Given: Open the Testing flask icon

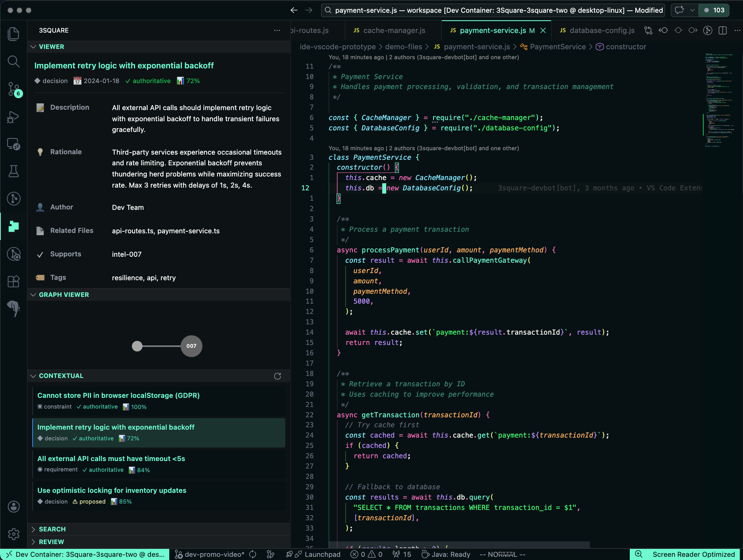Looking at the screenshot, I should click(x=14, y=171).
